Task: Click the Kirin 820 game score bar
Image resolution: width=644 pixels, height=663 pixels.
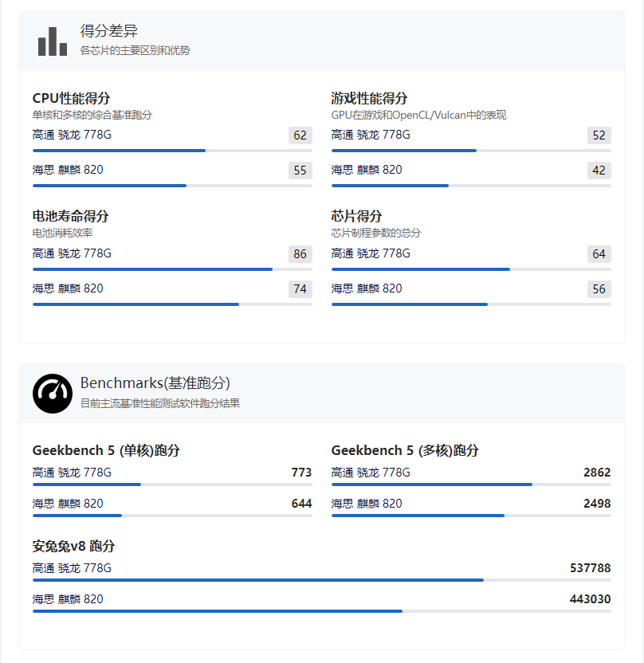Action: pos(390,185)
